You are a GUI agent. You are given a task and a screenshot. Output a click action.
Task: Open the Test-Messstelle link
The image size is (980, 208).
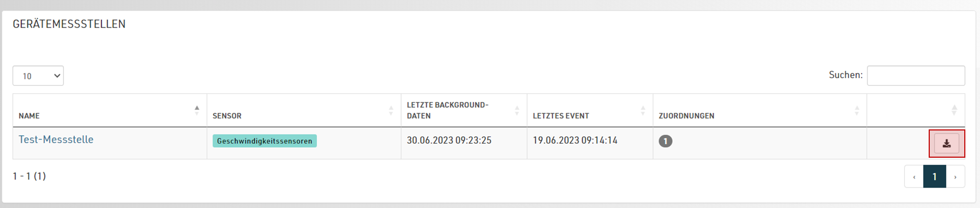pos(56,139)
